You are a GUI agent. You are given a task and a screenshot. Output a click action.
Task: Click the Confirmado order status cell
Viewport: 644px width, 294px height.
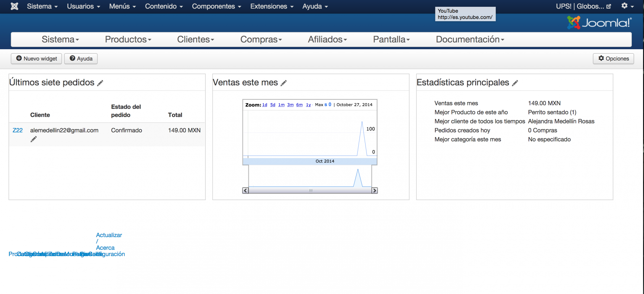point(127,130)
